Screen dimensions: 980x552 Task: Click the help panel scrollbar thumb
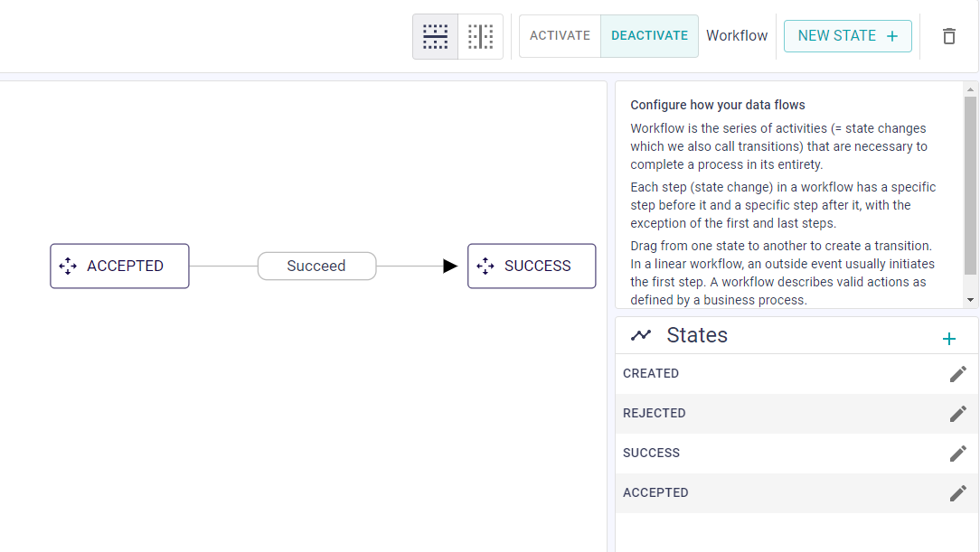[970, 185]
